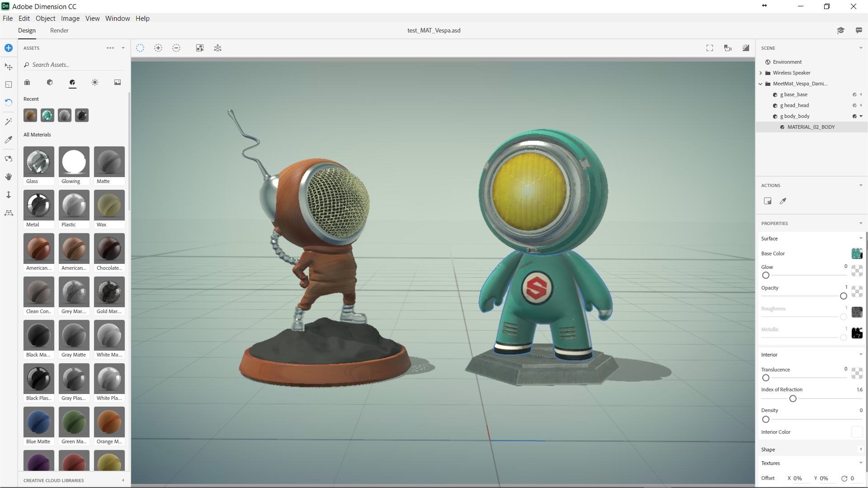Open the feedback chat bubble icon
Image resolution: width=868 pixels, height=488 pixels.
point(859,30)
